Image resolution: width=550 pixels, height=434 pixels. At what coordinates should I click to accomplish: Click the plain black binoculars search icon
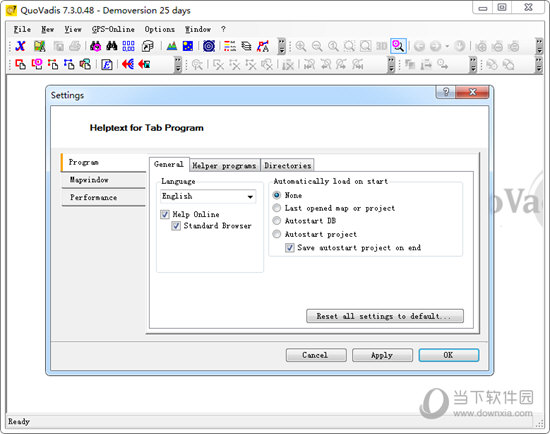tap(112, 46)
